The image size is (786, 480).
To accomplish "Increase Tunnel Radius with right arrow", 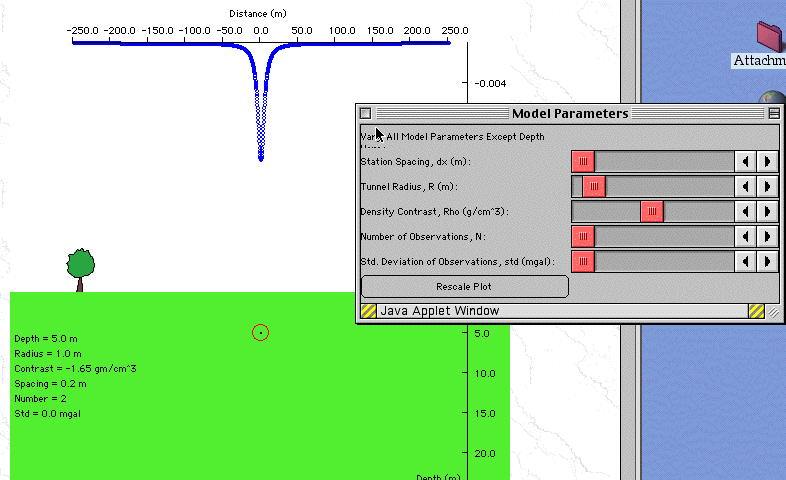I will [767, 186].
